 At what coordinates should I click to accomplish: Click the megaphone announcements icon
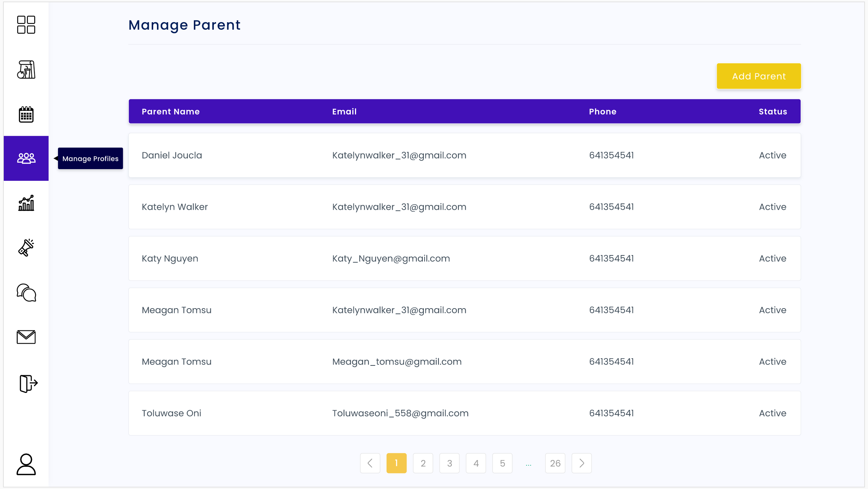coord(26,248)
